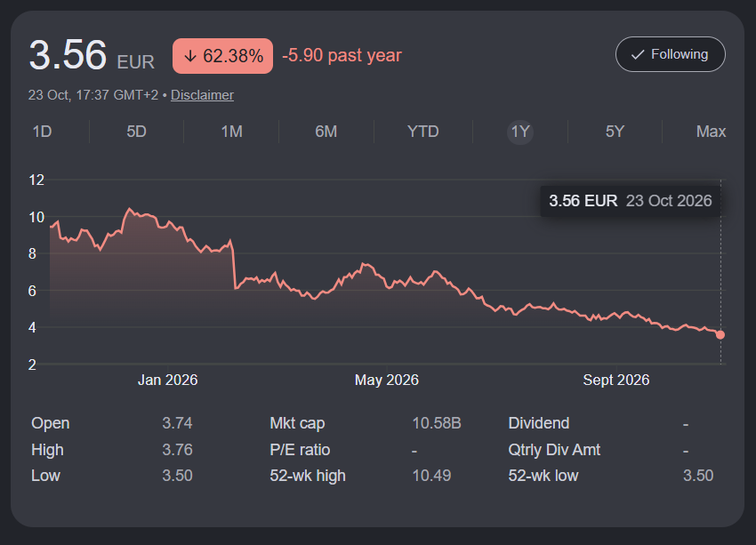Click the P/E ratio label
Screen dimensions: 756x545
tap(300, 450)
